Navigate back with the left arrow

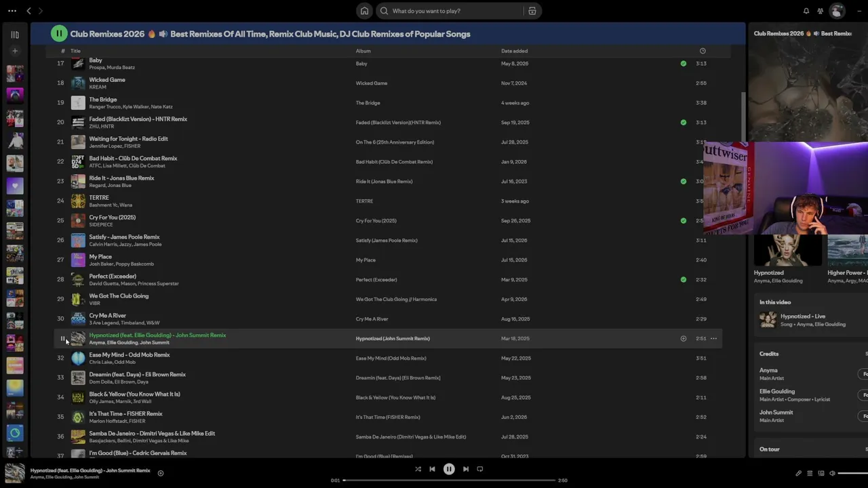click(28, 11)
